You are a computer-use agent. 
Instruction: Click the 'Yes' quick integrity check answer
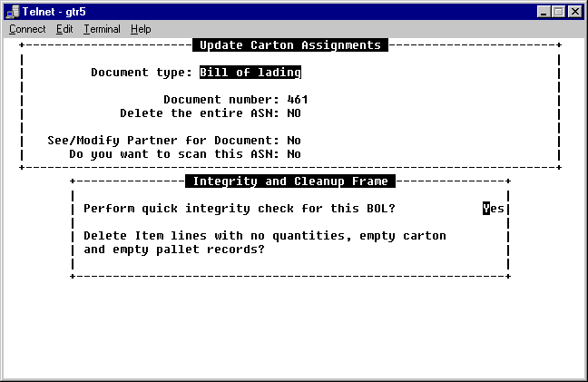click(x=494, y=209)
